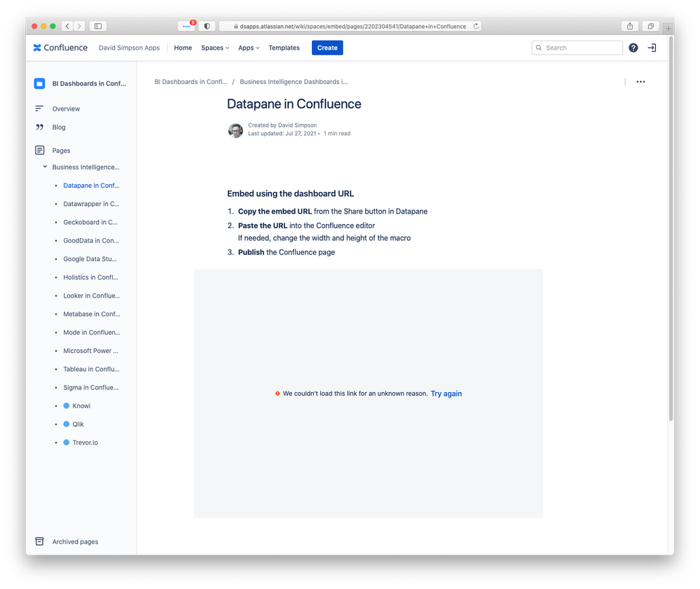
Task: Open Templates in top navigation
Action: pos(284,48)
